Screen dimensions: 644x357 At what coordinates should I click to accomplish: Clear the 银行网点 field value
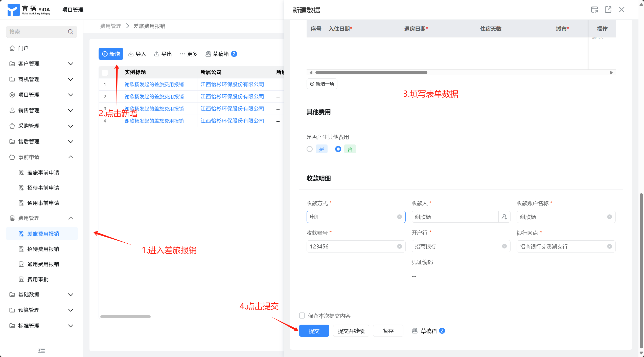click(609, 246)
